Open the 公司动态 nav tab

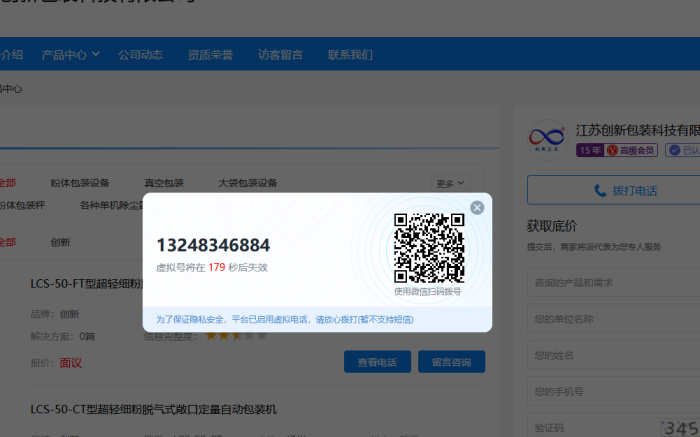pos(140,55)
